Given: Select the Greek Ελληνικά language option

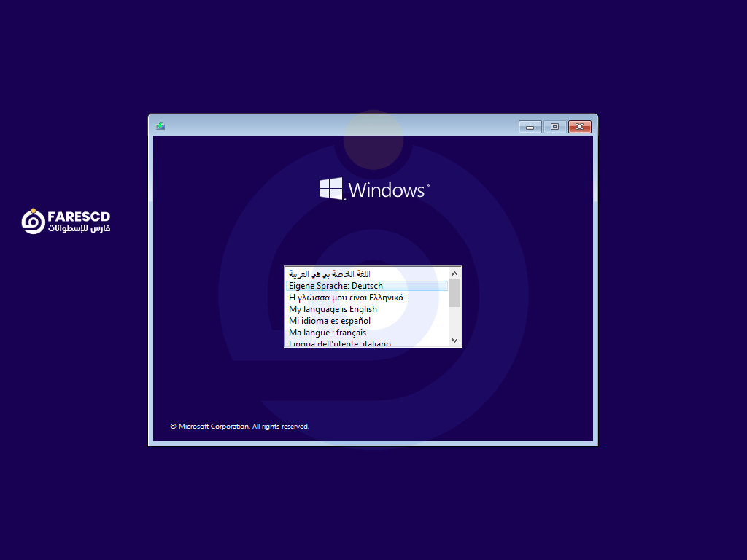Looking at the screenshot, I should [367, 297].
